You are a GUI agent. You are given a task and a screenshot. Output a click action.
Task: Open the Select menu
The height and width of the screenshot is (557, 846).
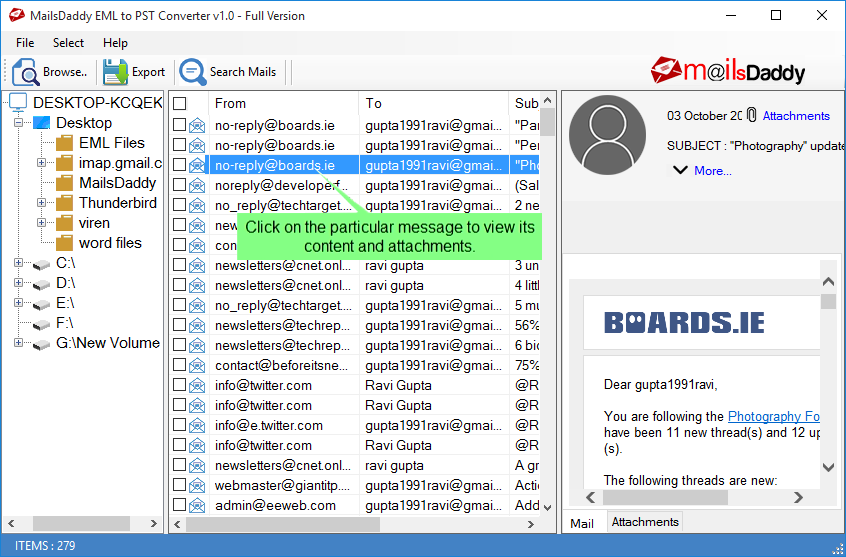click(x=68, y=43)
